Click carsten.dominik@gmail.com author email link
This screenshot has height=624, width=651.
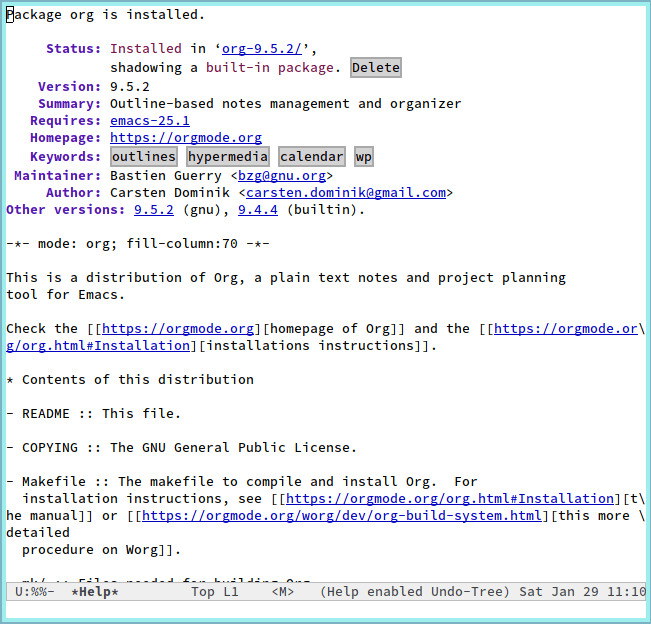pos(346,193)
